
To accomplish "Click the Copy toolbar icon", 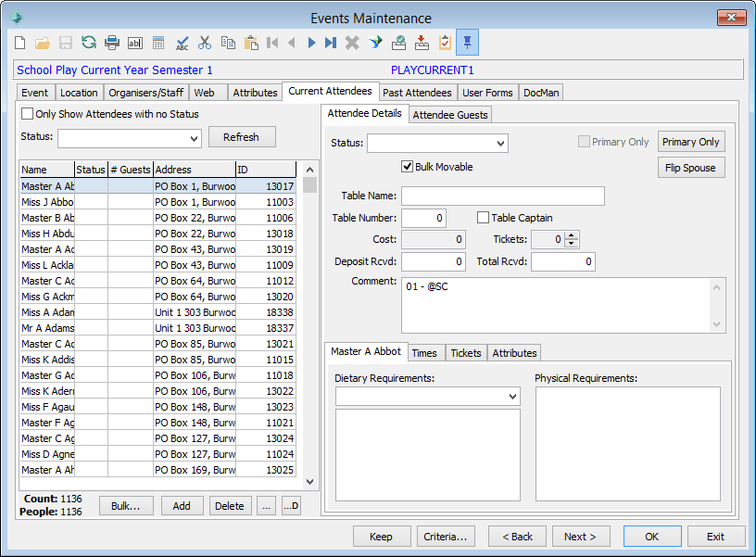I will pyautogui.click(x=228, y=43).
